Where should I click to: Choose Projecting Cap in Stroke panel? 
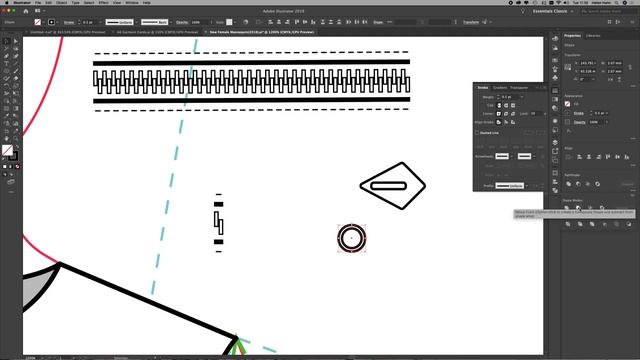point(513,105)
